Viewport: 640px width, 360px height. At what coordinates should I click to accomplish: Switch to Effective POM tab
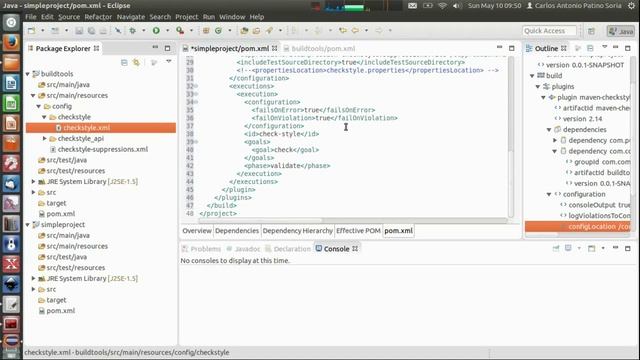click(x=358, y=231)
